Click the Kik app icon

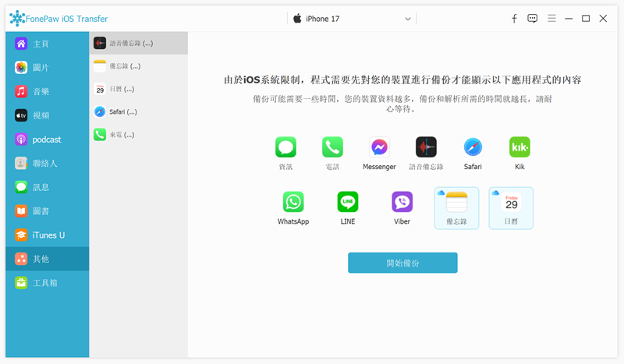click(519, 147)
